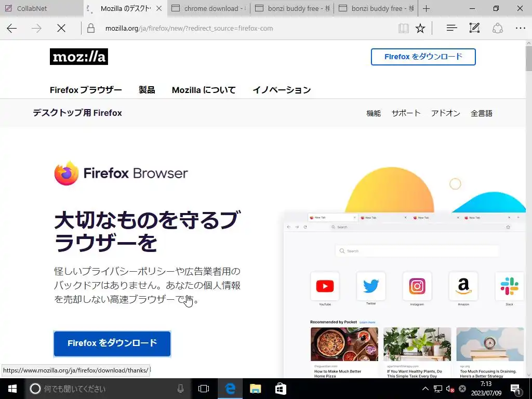Open サポート link
Viewport: 532px width, 399px height.
coord(406,113)
